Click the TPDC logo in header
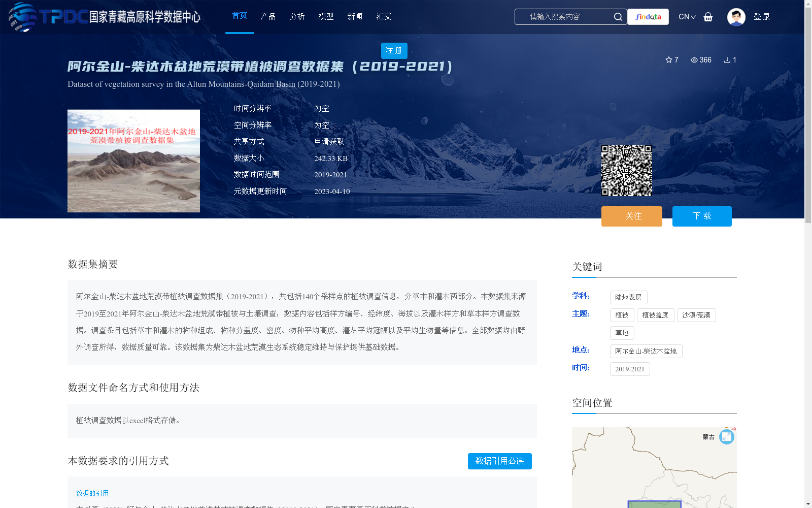 [104, 17]
